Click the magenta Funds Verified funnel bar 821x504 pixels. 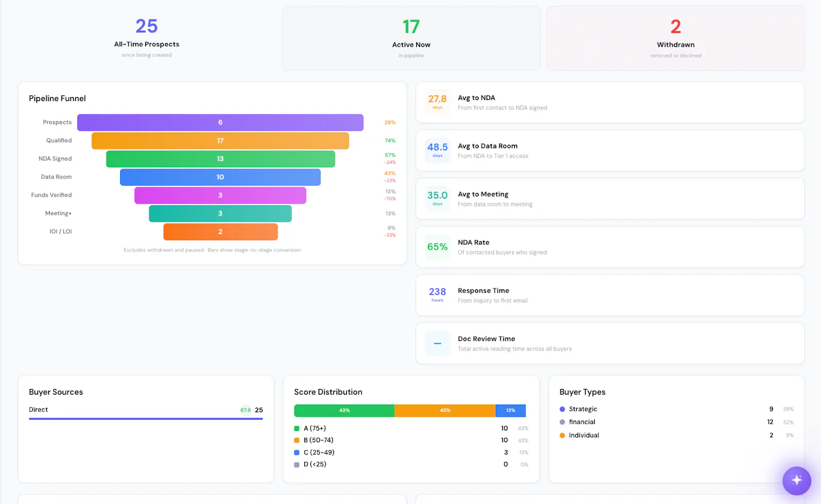click(x=220, y=196)
